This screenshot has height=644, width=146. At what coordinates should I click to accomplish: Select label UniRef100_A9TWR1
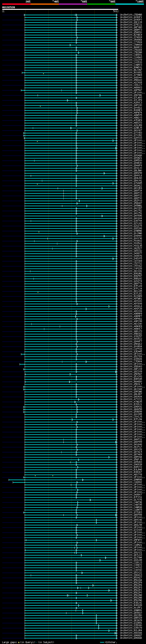[x=131, y=299]
